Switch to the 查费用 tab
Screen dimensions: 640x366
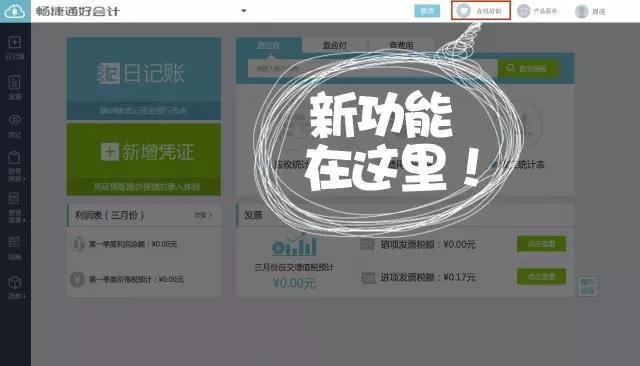coord(401,45)
